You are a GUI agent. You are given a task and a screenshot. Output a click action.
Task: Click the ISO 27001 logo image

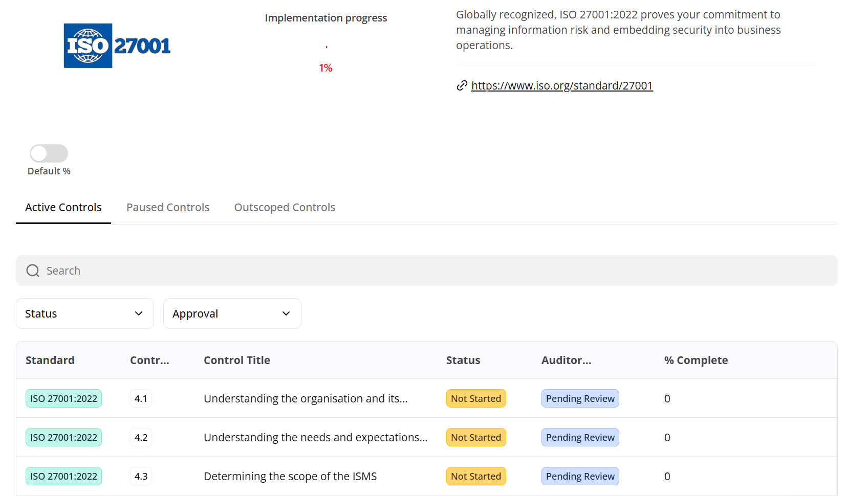117,46
